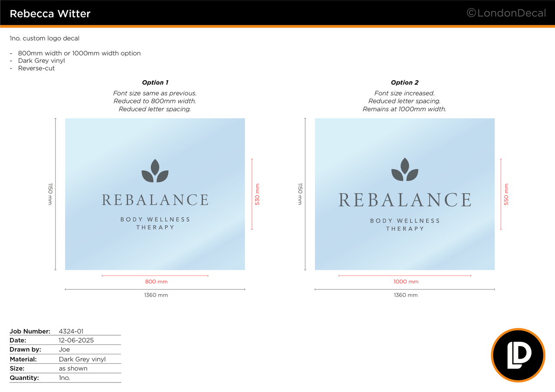
Task: Select the Option 1 heading
Action: click(155, 82)
